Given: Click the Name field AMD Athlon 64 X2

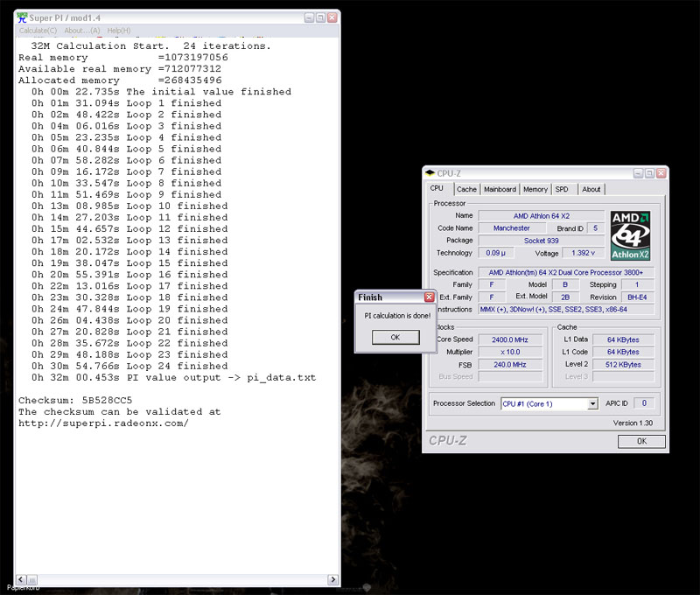Looking at the screenshot, I should point(541,216).
